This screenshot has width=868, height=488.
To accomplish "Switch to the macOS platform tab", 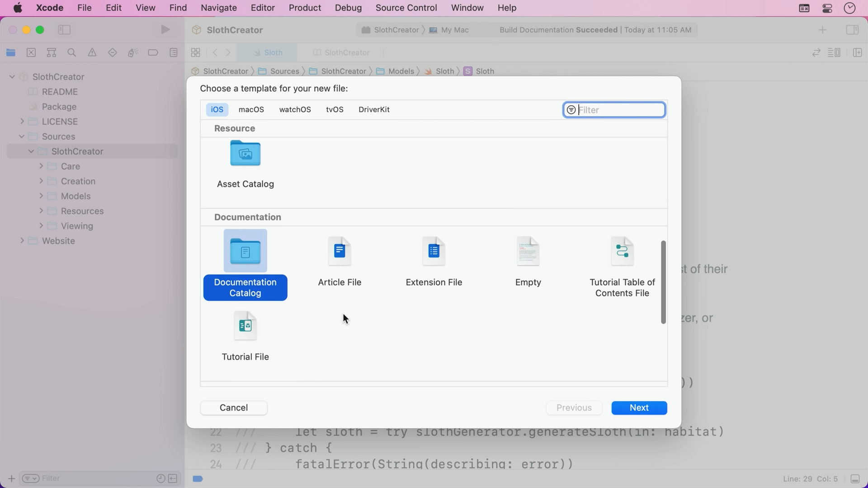I will (251, 109).
